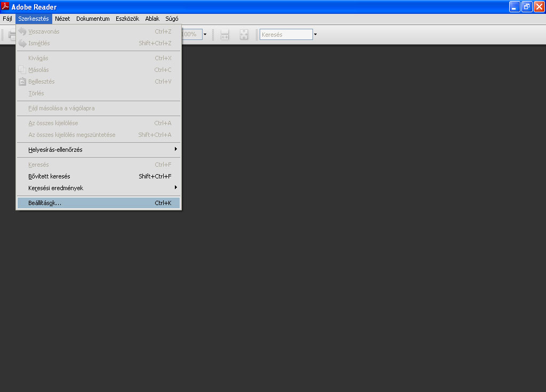Click Fájl másolása a vágólapra entry
The image size is (546, 392).
(x=99, y=108)
